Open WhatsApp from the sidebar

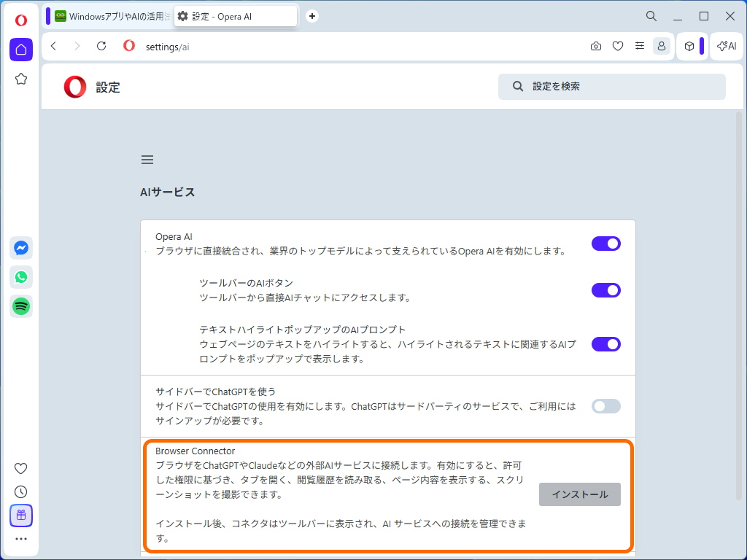20,277
